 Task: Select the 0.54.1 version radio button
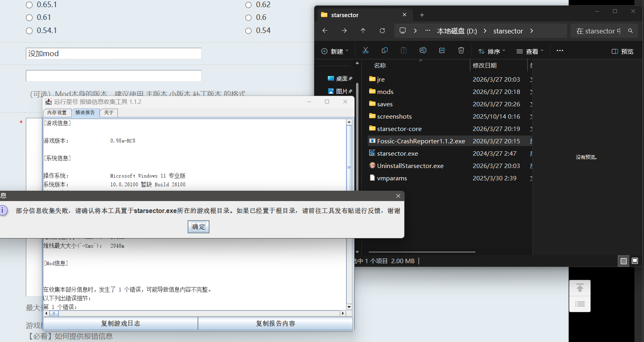point(29,31)
